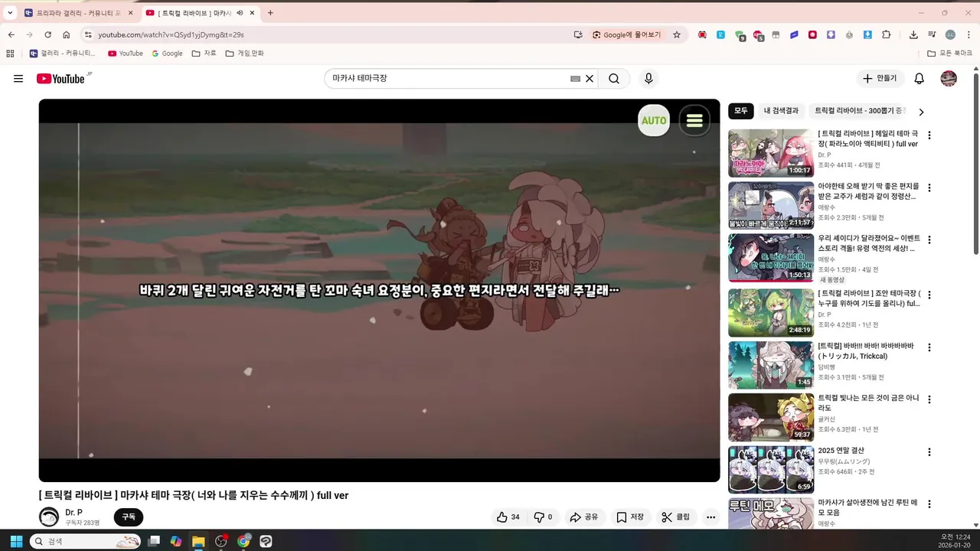
Task: Subscribe with the 구독 button
Action: 129,517
